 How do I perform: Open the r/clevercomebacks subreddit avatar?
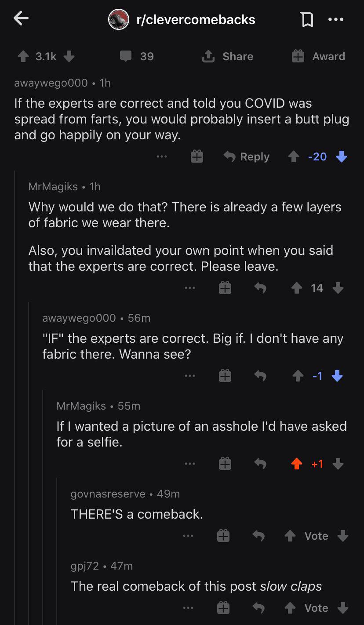(x=118, y=19)
